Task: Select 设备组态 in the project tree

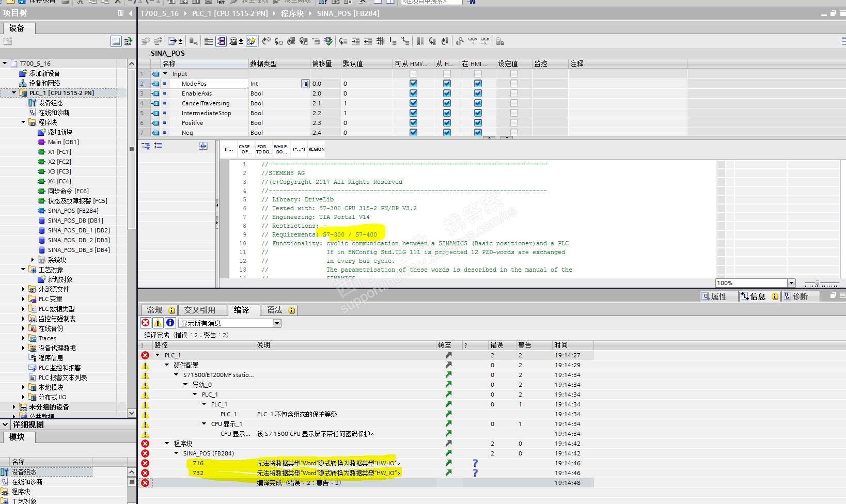Action: tap(51, 103)
